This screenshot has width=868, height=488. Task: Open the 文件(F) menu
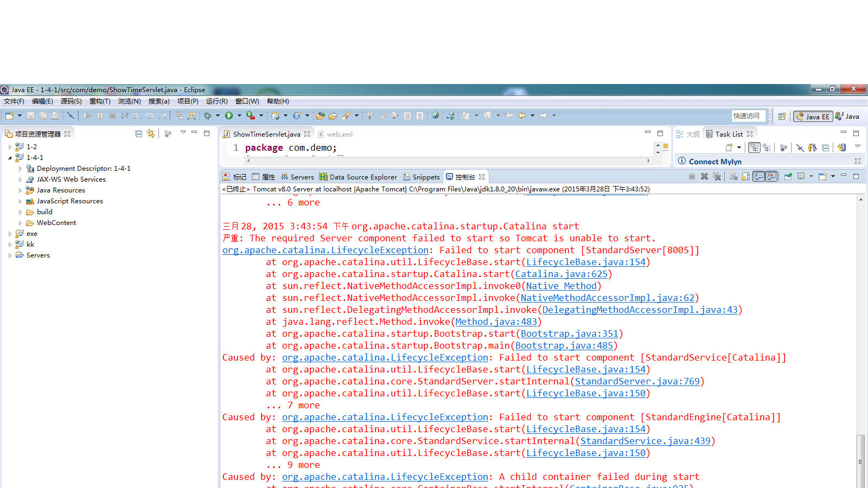coord(14,101)
